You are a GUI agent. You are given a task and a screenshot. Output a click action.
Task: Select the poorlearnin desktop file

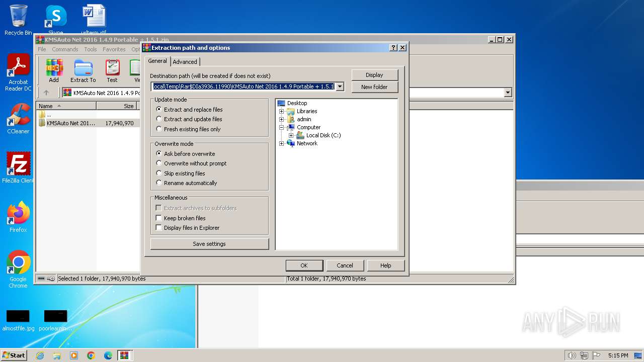coord(55,321)
